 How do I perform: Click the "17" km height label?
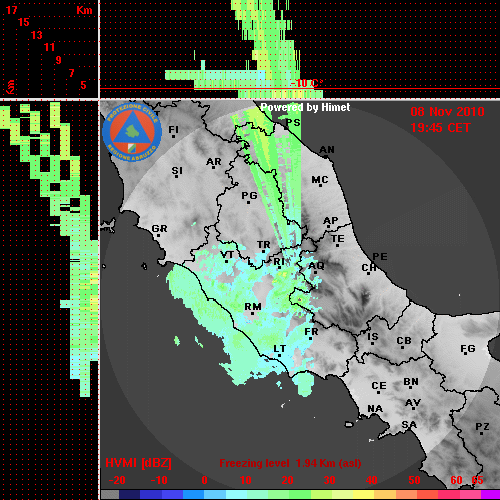(11, 10)
